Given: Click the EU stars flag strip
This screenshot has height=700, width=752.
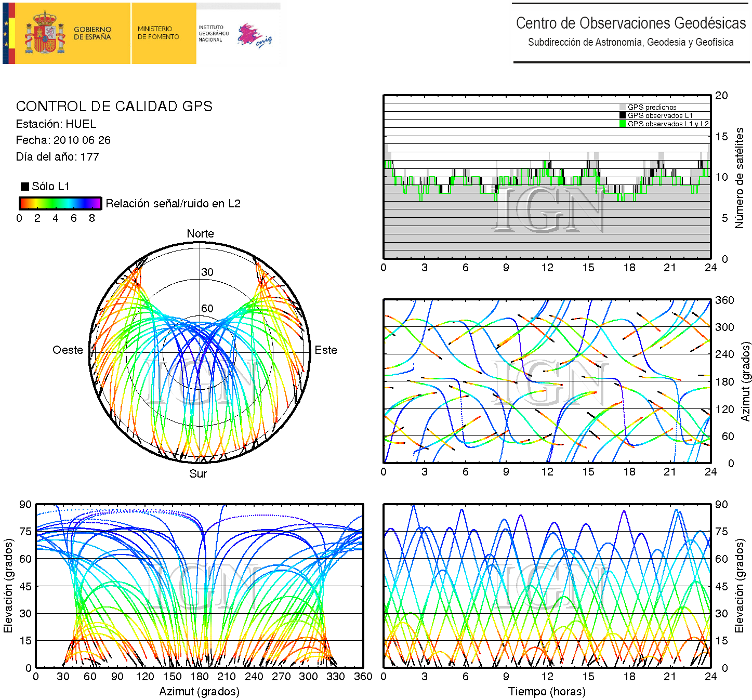Looking at the screenshot, I should [6, 33].
